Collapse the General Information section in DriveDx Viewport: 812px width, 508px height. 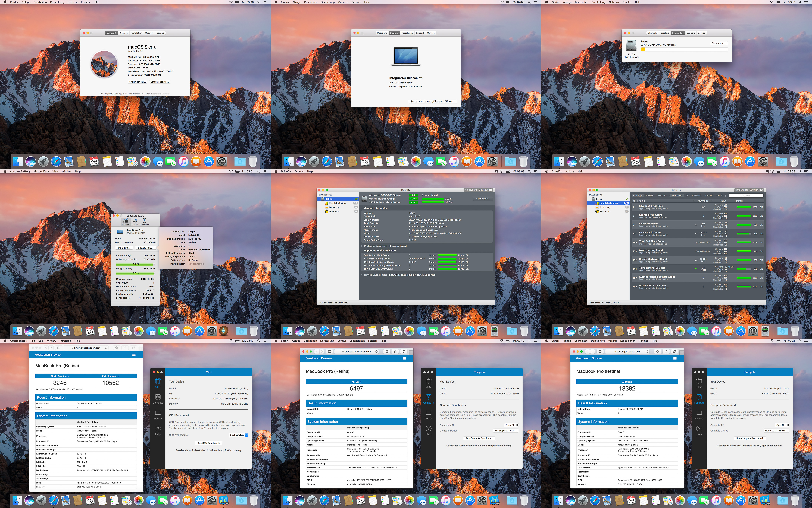point(362,208)
